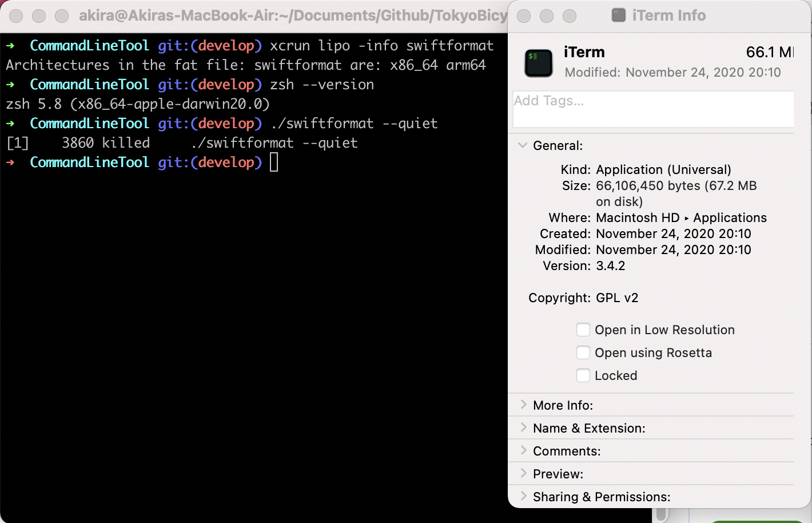Expand the Preview section

tap(523, 473)
